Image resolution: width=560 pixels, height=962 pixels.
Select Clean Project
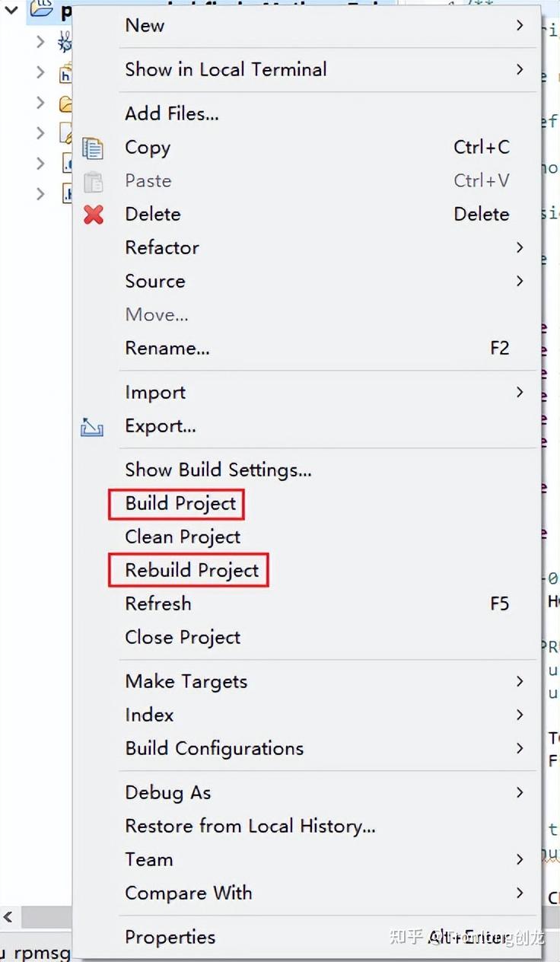pos(183,537)
